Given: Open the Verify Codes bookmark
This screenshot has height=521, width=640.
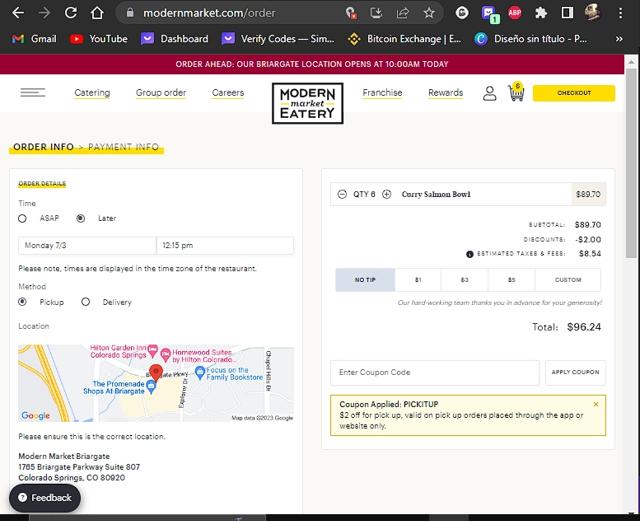Looking at the screenshot, I should point(278,39).
